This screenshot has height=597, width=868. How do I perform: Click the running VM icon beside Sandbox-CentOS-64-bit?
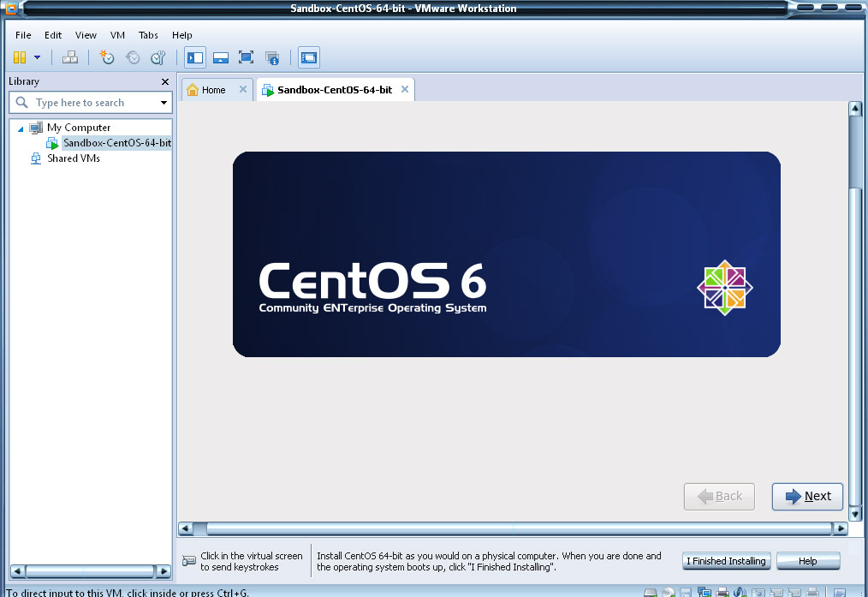[52, 143]
